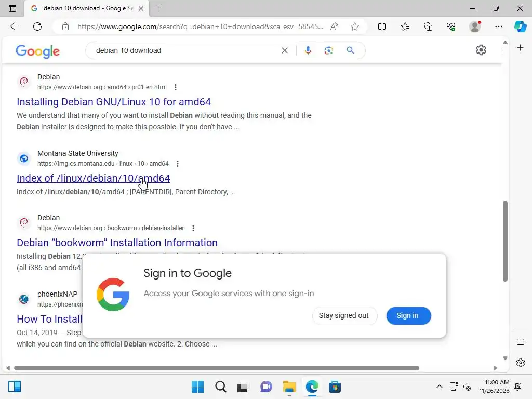
Task: Click the blue Sign in button
Action: coord(408,315)
